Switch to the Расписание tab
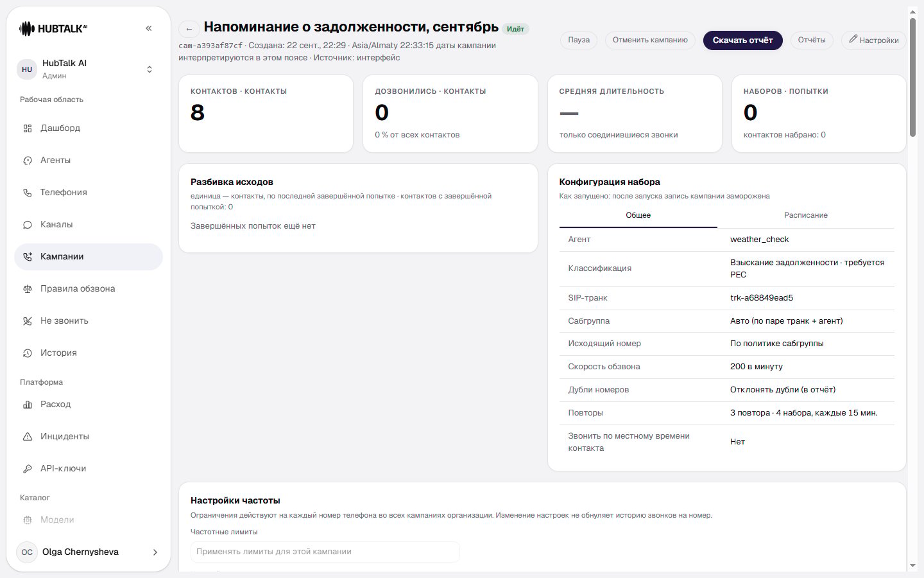This screenshot has height=578, width=924. pos(806,215)
